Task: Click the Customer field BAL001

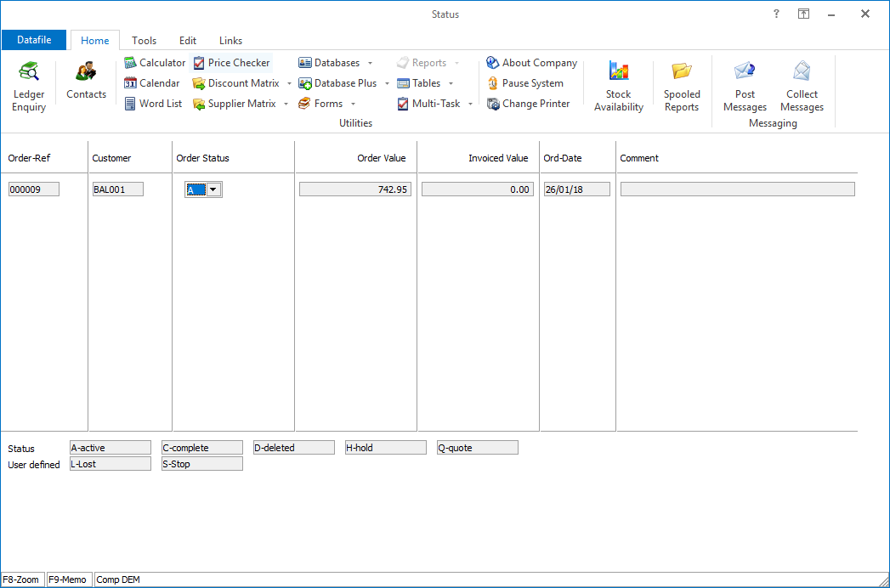Action: coord(118,189)
